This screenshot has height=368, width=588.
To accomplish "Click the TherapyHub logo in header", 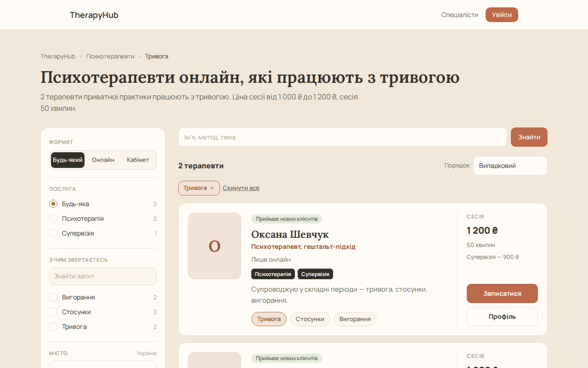I will point(94,15).
